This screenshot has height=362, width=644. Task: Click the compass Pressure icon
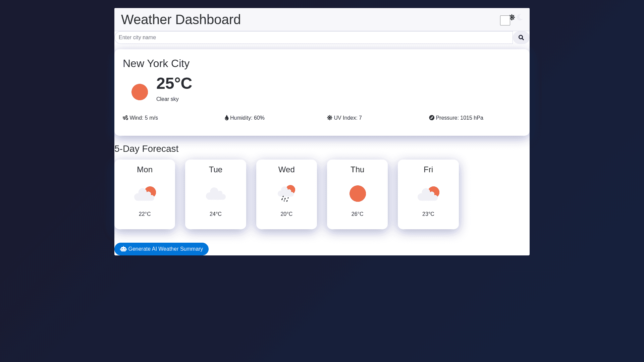tap(432, 118)
